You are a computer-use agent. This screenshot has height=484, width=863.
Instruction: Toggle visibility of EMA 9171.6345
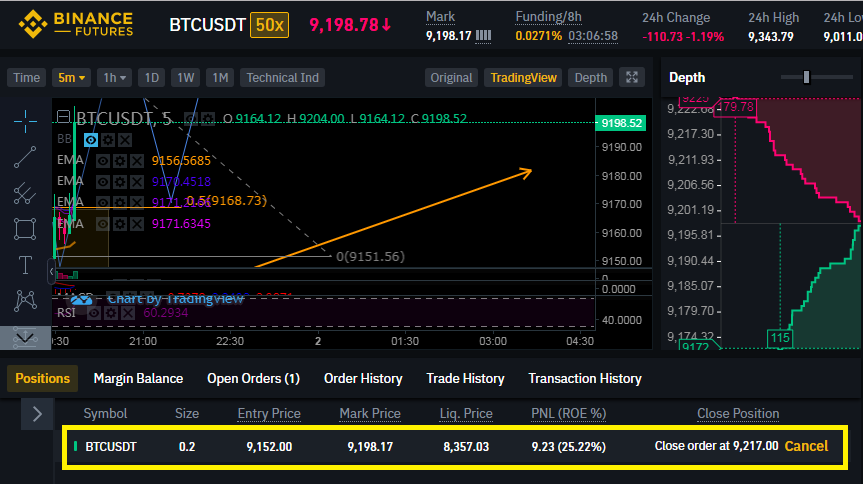(102, 224)
